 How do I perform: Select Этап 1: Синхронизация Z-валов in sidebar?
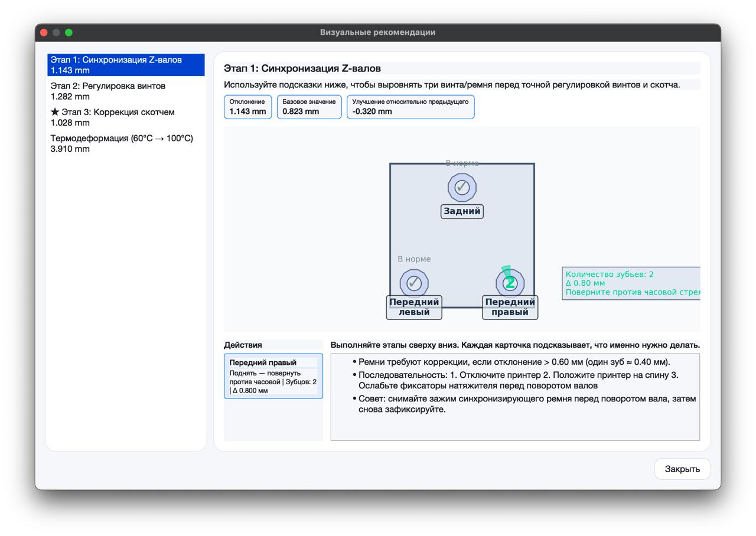tap(126, 65)
